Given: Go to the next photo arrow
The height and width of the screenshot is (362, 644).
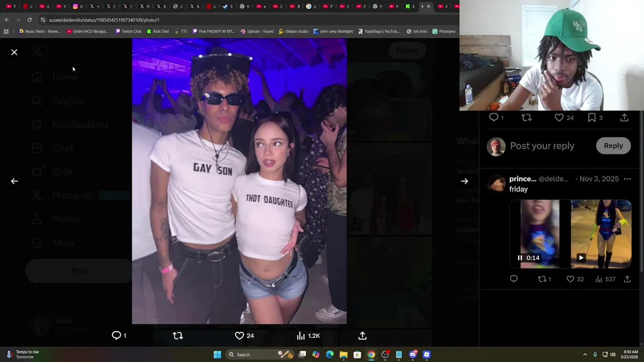Looking at the screenshot, I should coord(464,181).
